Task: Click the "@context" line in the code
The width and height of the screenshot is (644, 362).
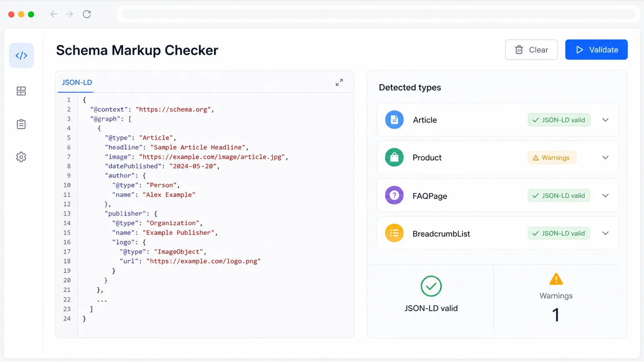Action: [152, 109]
